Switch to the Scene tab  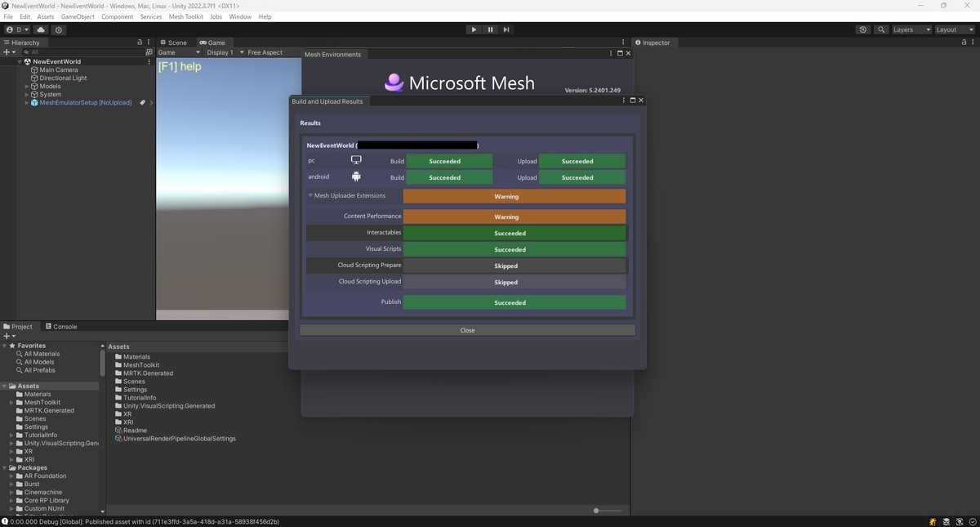pos(173,42)
